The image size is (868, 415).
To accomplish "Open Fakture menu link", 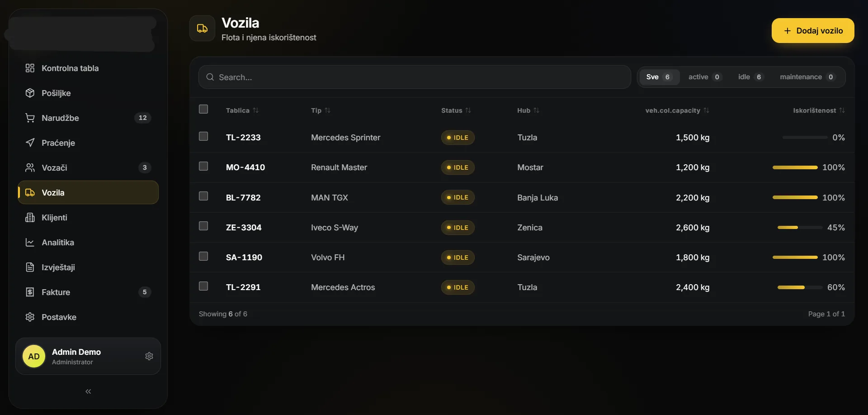I will [x=88, y=292].
